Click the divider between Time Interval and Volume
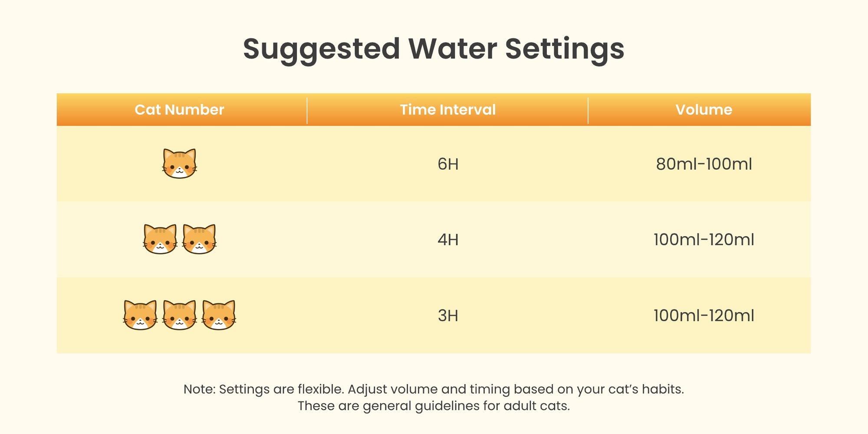The image size is (868, 434). tap(588, 111)
